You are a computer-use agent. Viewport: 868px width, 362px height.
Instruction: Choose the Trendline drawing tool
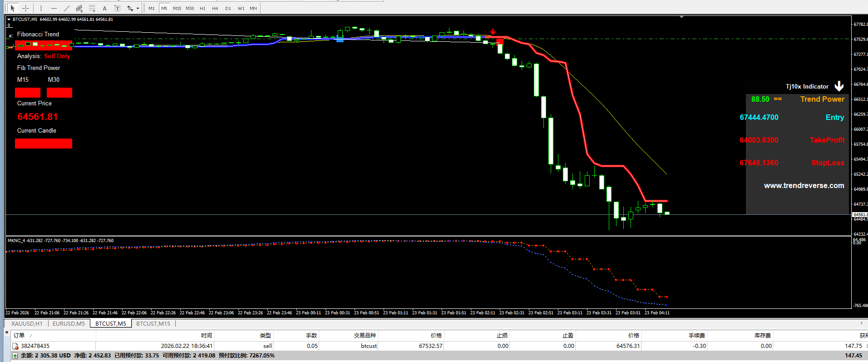67,8
